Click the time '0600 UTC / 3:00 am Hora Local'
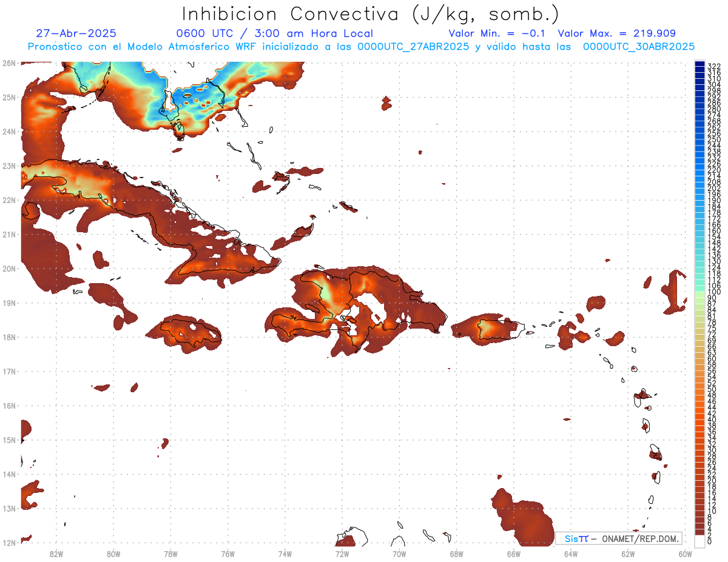 274,33
